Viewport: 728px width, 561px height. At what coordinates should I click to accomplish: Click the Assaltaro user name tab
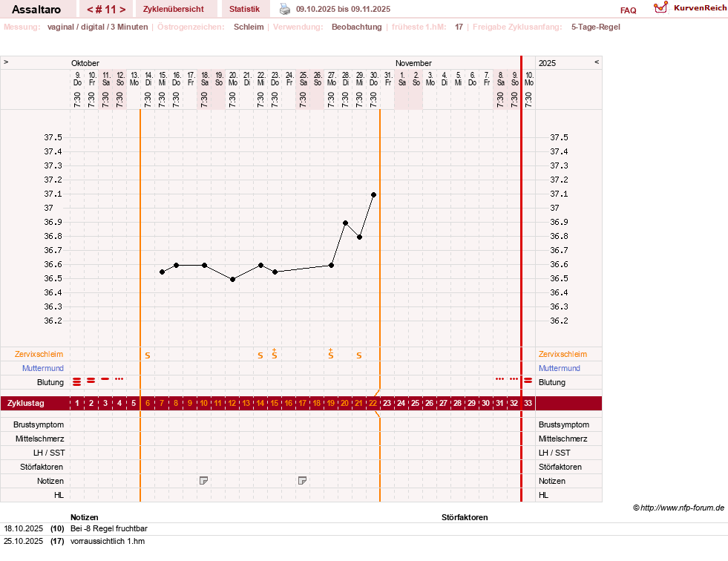coord(36,10)
